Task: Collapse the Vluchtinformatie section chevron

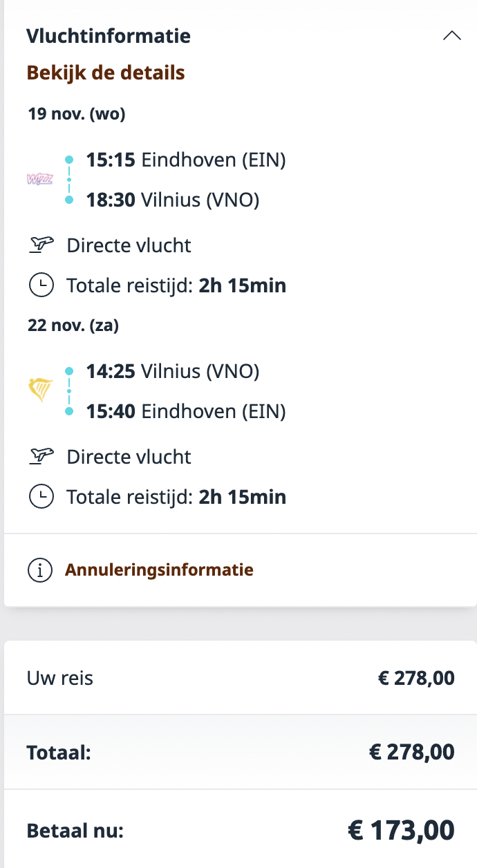Action: click(x=451, y=36)
